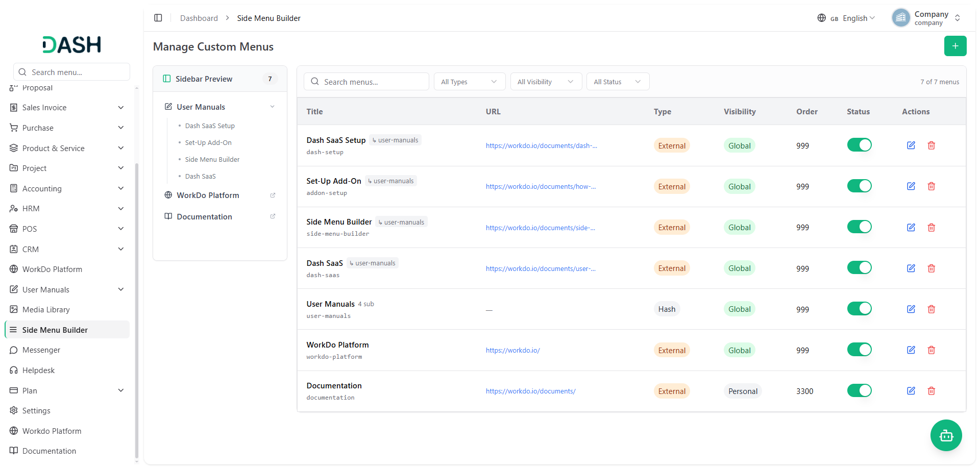980x469 pixels.
Task: Click the globe language icon
Action: [x=821, y=18]
